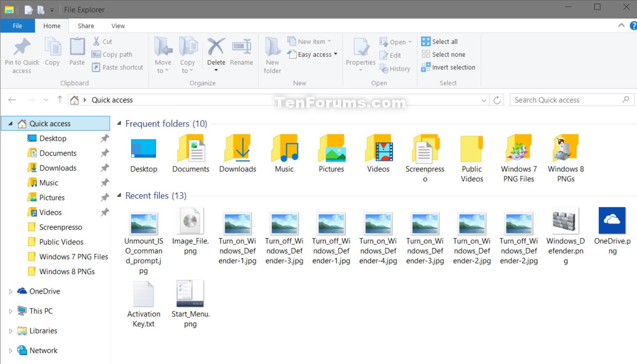Click the Copy icon in the Clipboard group
This screenshot has height=364, width=637.
(x=52, y=53)
